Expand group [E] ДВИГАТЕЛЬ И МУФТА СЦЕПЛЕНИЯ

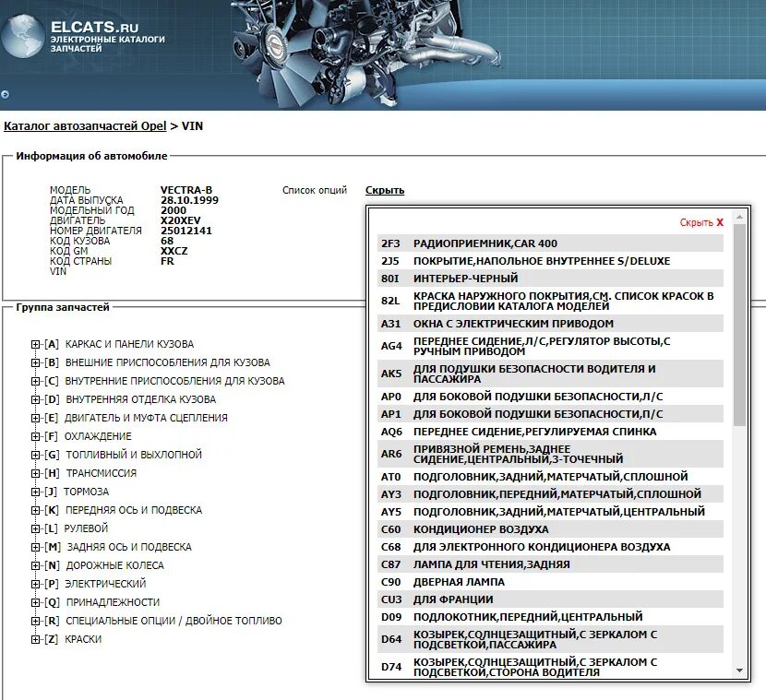coord(35,418)
